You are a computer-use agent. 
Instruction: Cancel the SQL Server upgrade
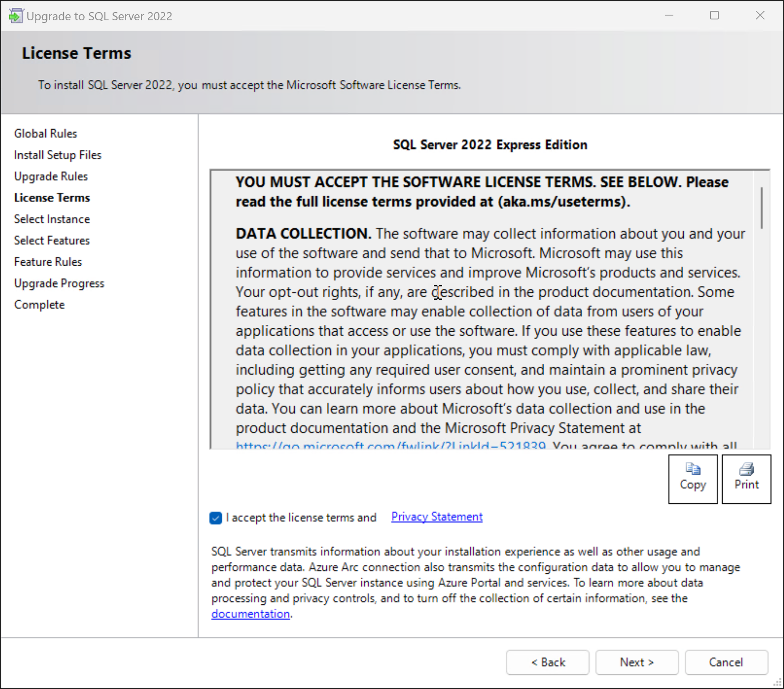726,662
